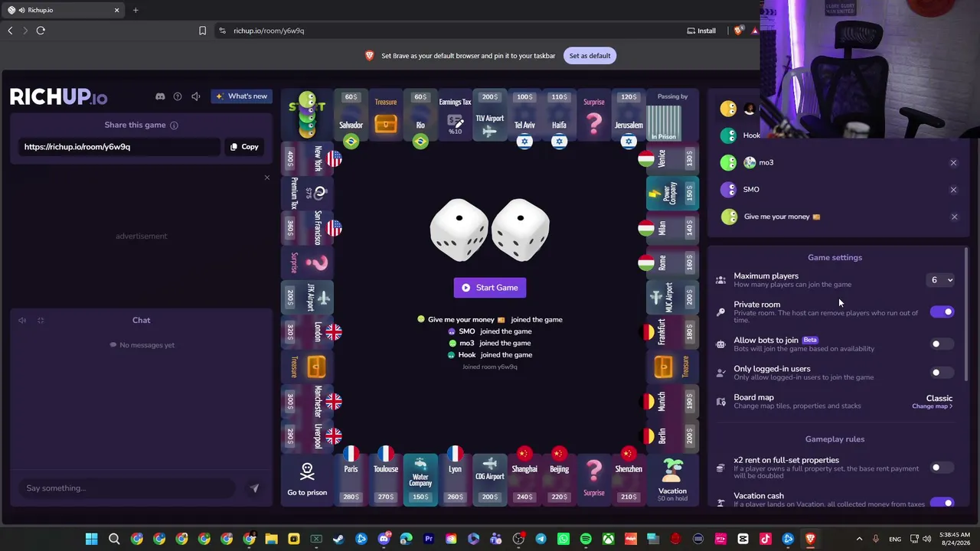
Task: Open the Windows Start menu
Action: point(92,539)
